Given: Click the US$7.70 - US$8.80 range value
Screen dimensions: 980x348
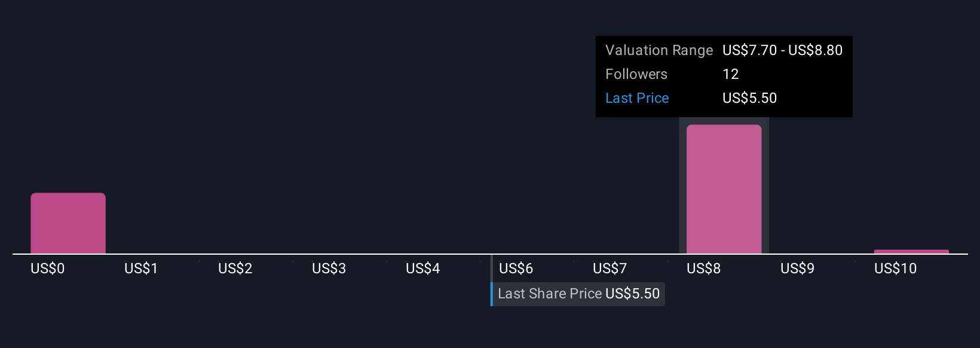Looking at the screenshot, I should pyautogui.click(x=782, y=50).
